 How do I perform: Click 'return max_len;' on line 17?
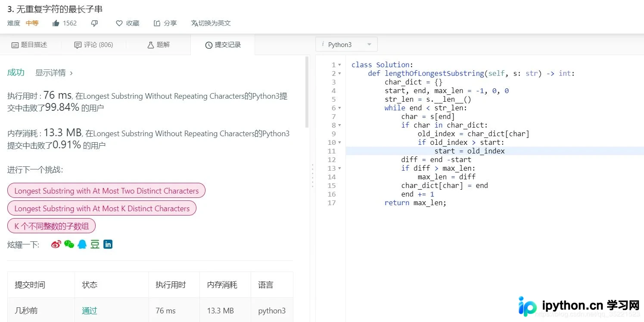click(415, 203)
